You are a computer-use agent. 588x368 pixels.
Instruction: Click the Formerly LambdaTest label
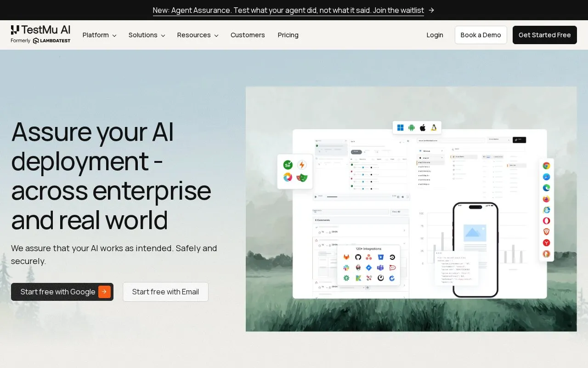40,40
